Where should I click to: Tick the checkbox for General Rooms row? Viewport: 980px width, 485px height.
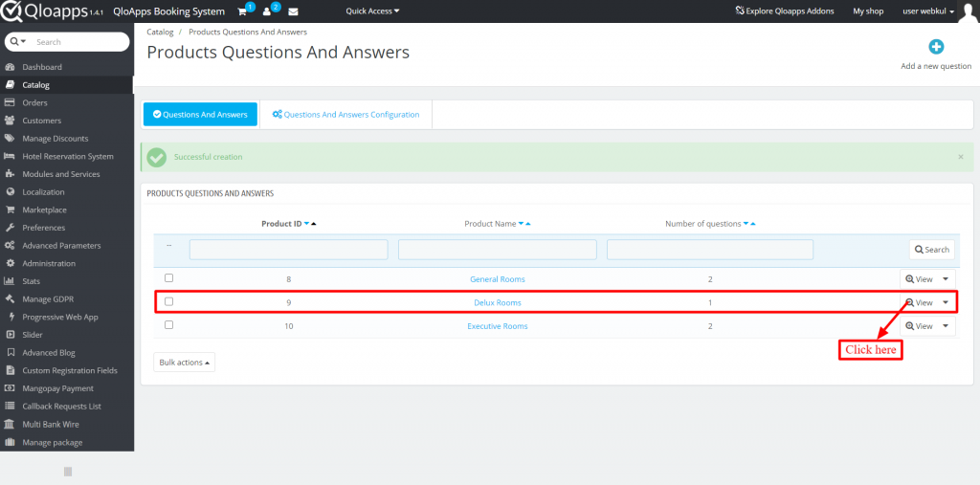168,278
